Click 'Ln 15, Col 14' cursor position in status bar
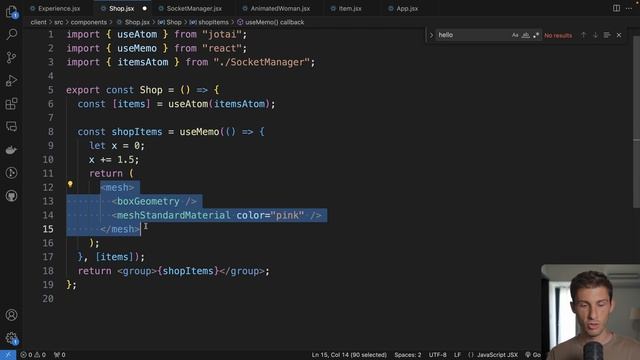 point(349,355)
